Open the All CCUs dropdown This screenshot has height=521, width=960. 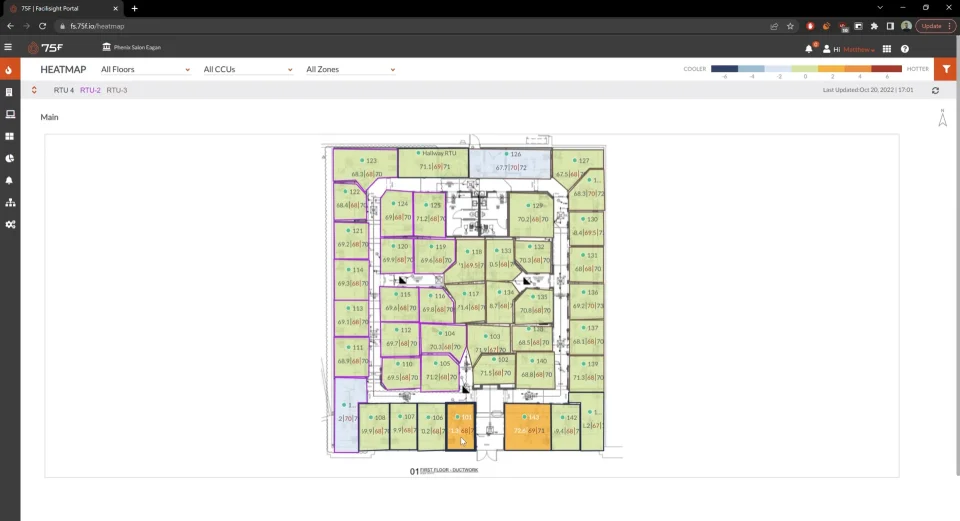pos(248,70)
